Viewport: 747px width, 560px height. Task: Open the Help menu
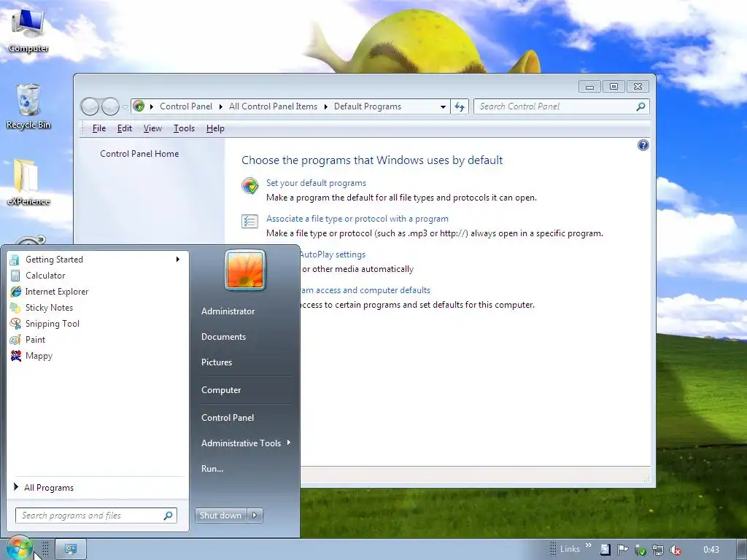pyautogui.click(x=215, y=128)
